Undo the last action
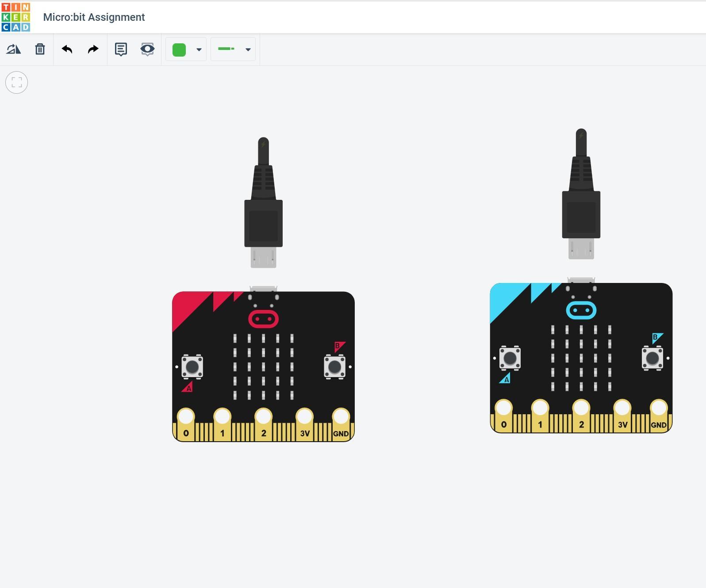Screen dimensions: 706x588 (67, 49)
